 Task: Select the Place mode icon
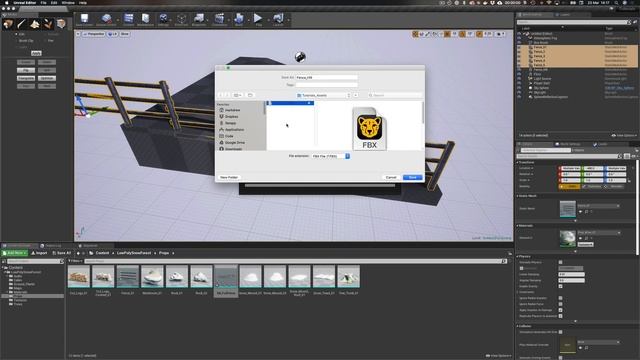point(8,24)
